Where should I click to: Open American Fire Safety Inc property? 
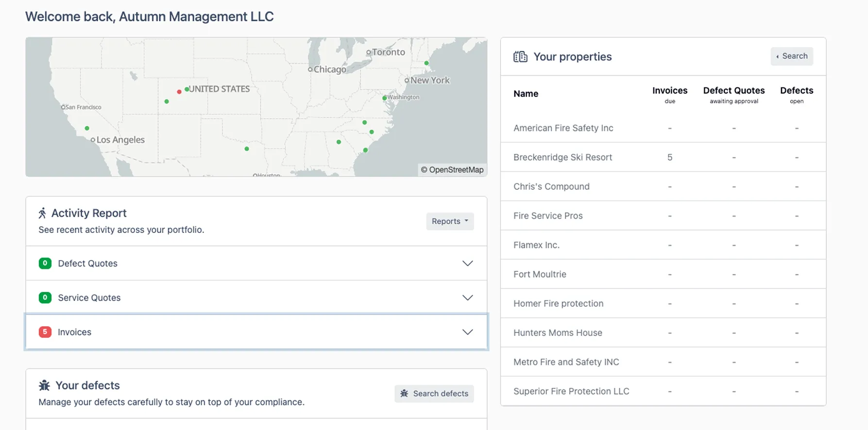point(563,128)
